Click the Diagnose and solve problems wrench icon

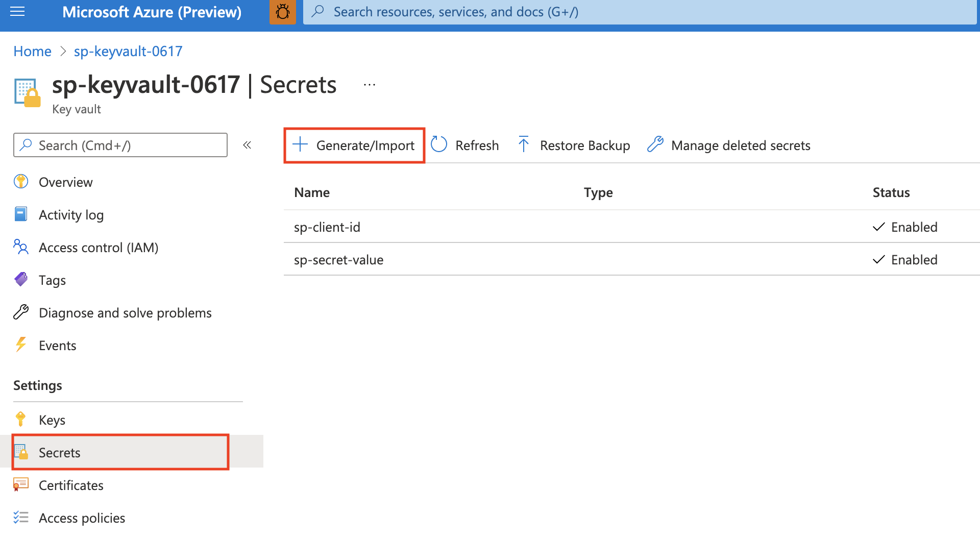click(x=20, y=312)
